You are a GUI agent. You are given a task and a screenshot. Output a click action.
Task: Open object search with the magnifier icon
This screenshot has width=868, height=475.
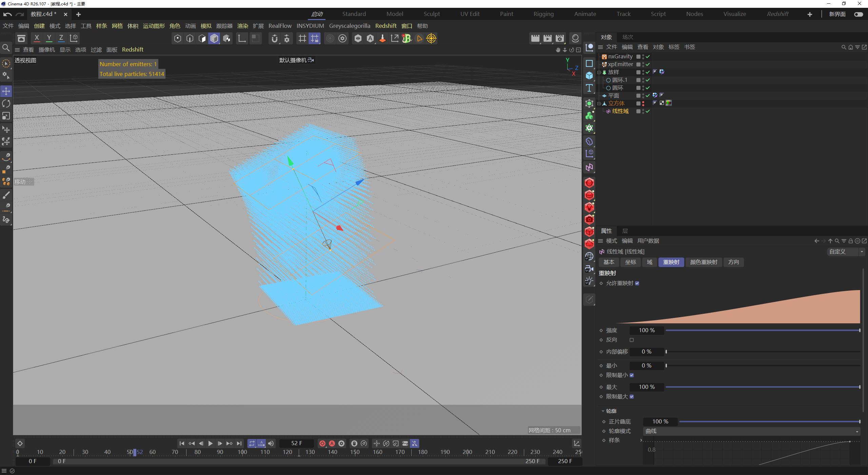pyautogui.click(x=843, y=47)
